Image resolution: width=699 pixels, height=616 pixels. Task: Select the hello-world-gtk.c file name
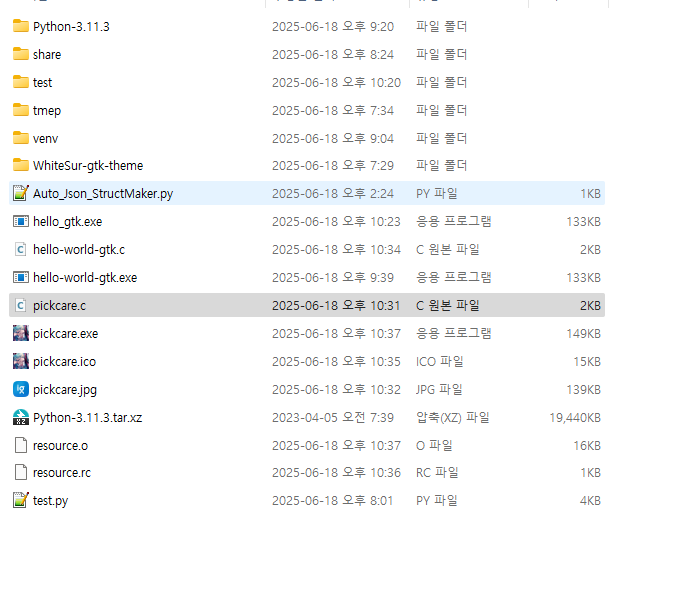(x=79, y=249)
